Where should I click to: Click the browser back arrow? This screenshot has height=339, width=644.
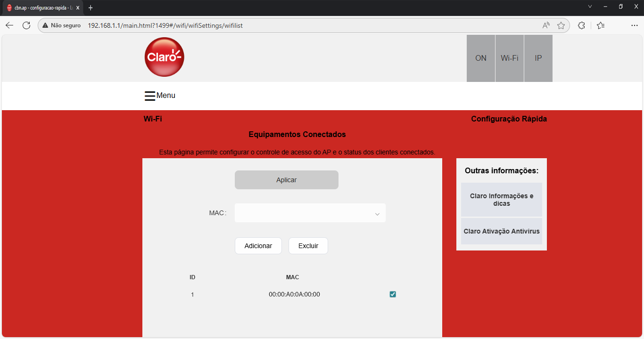9,25
